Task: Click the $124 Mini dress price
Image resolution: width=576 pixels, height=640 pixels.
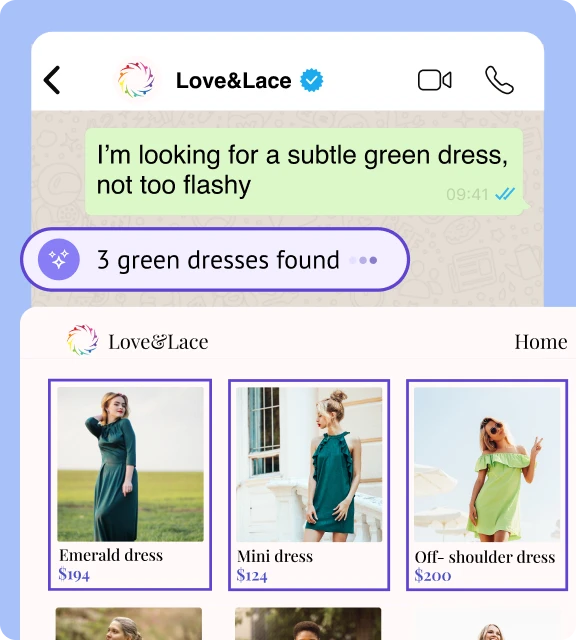Action: 252,576
